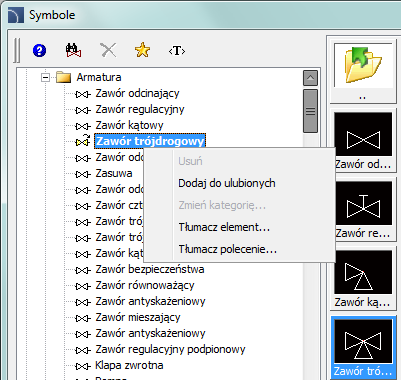This screenshot has height=380, width=401.
Task: Click the valve icon beside Zawór regulacyjny
Action: pos(83,110)
